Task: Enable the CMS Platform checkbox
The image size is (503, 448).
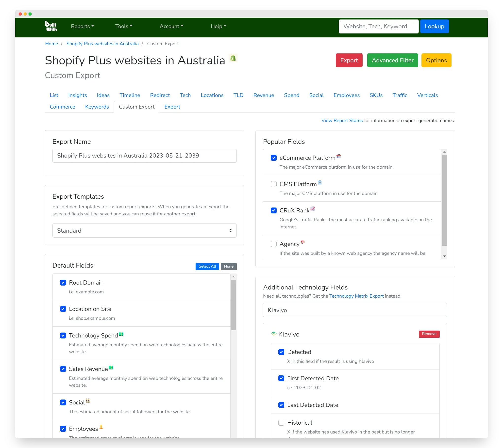Action: pos(273,184)
